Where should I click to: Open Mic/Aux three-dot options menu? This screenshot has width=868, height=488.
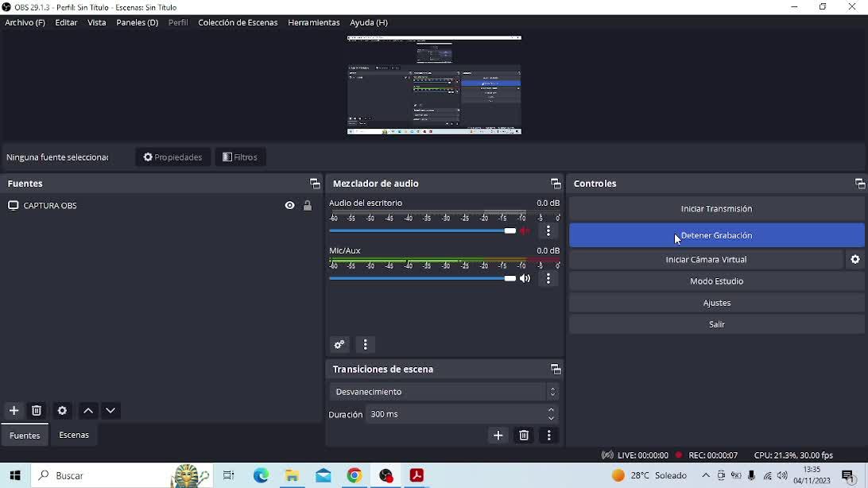(548, 279)
